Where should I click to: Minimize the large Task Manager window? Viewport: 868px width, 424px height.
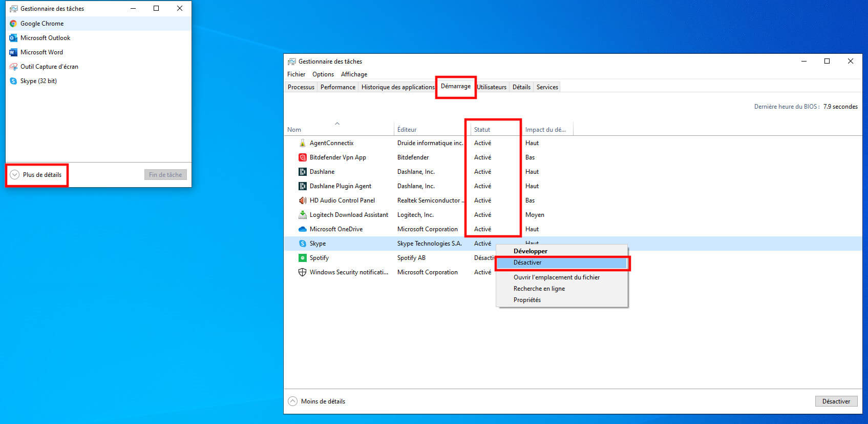[x=804, y=62]
